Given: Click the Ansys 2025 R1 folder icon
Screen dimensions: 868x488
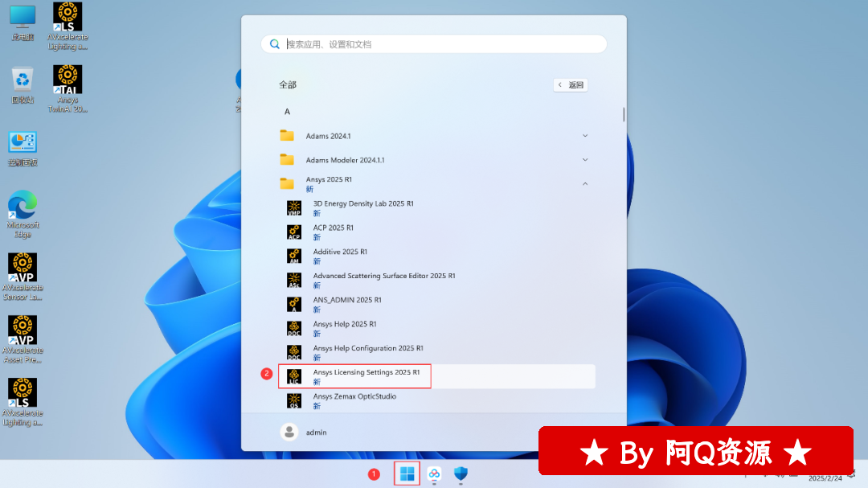Looking at the screenshot, I should tap(287, 183).
